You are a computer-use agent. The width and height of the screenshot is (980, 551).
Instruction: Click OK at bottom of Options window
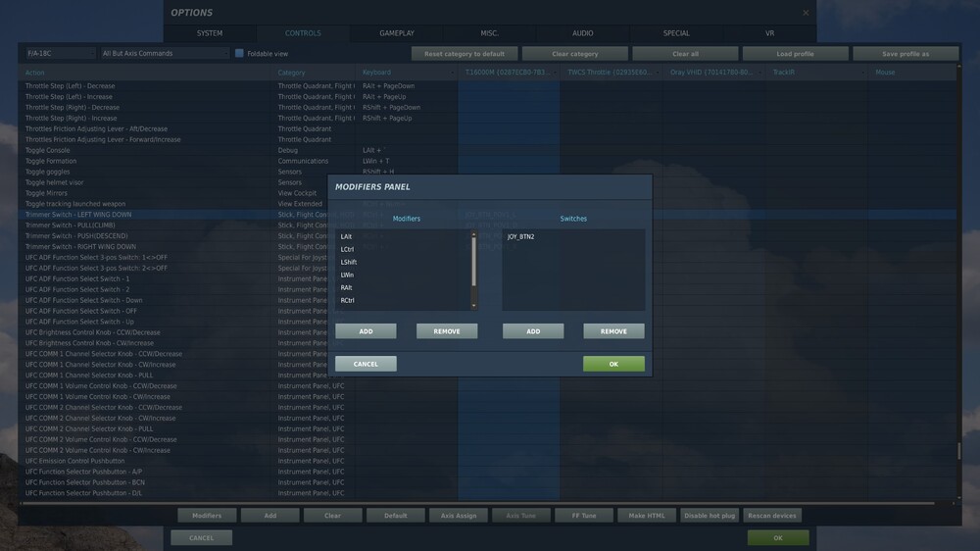coord(778,538)
